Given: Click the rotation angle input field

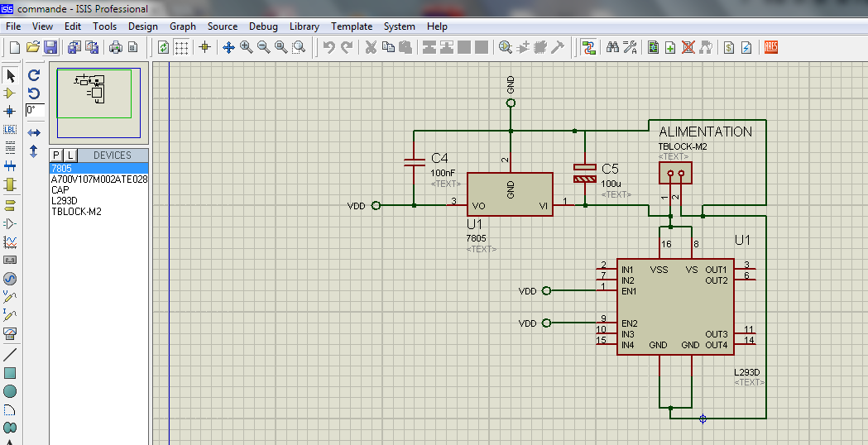Looking at the screenshot, I should pos(35,110).
